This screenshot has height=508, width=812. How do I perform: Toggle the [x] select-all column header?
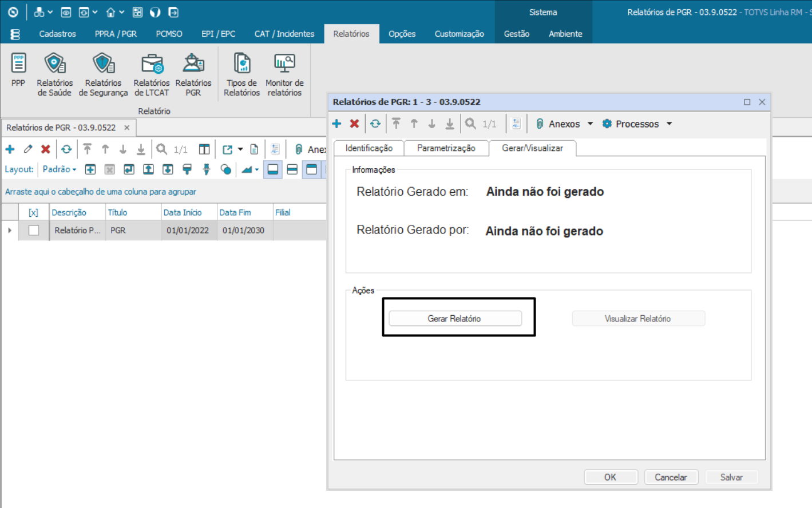tap(33, 212)
